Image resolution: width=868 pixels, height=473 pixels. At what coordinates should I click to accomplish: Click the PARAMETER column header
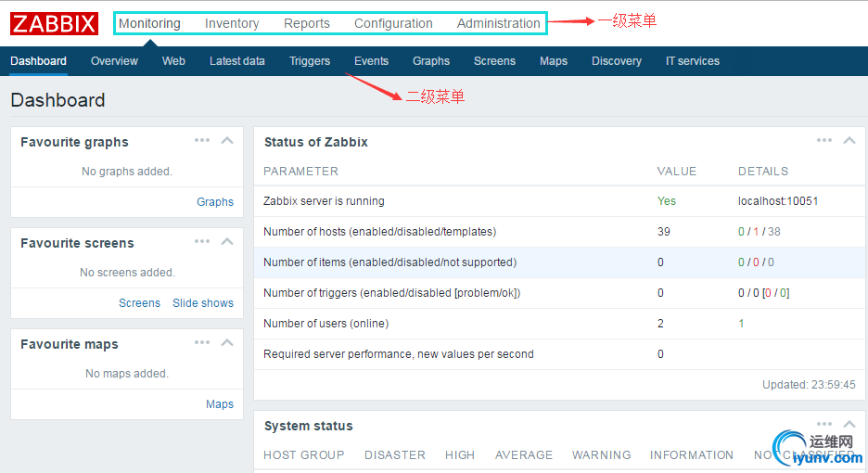point(300,172)
